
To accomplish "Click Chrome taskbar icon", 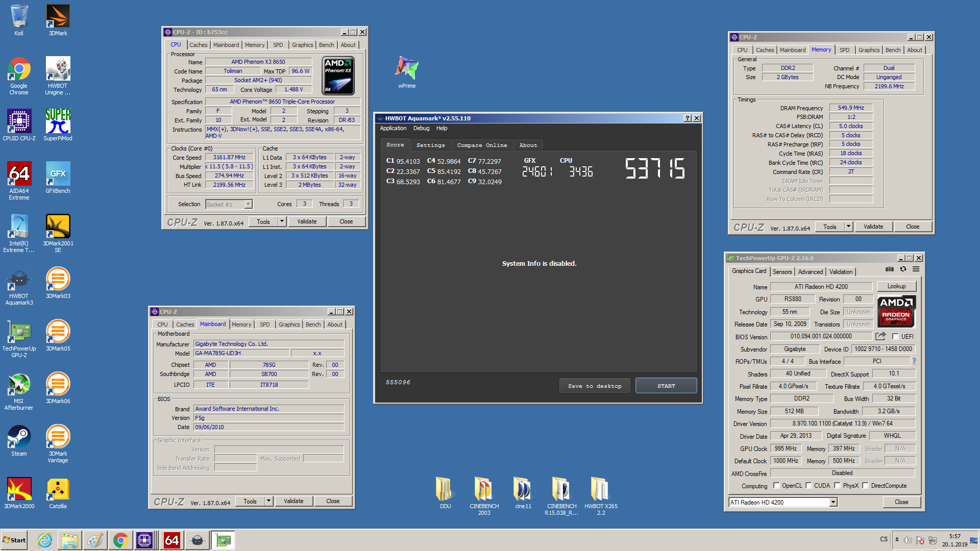I will tap(121, 540).
